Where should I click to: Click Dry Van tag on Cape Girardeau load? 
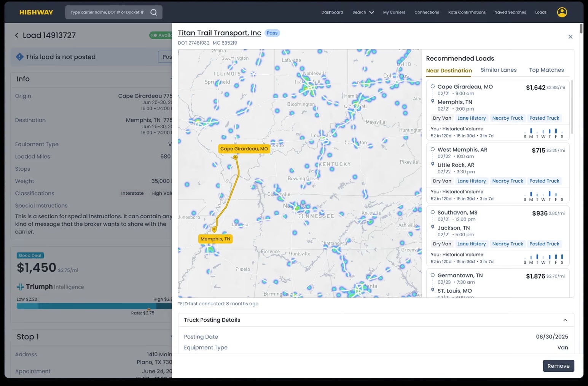(442, 118)
